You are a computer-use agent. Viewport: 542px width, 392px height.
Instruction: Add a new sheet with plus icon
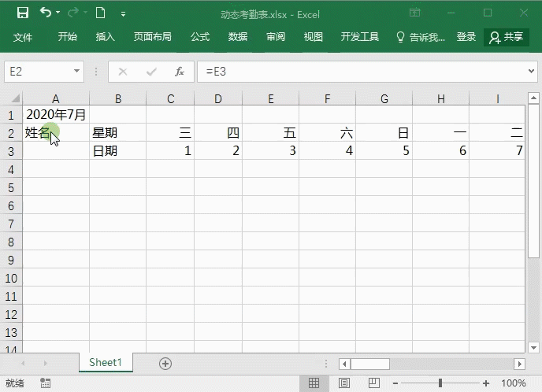(165, 363)
